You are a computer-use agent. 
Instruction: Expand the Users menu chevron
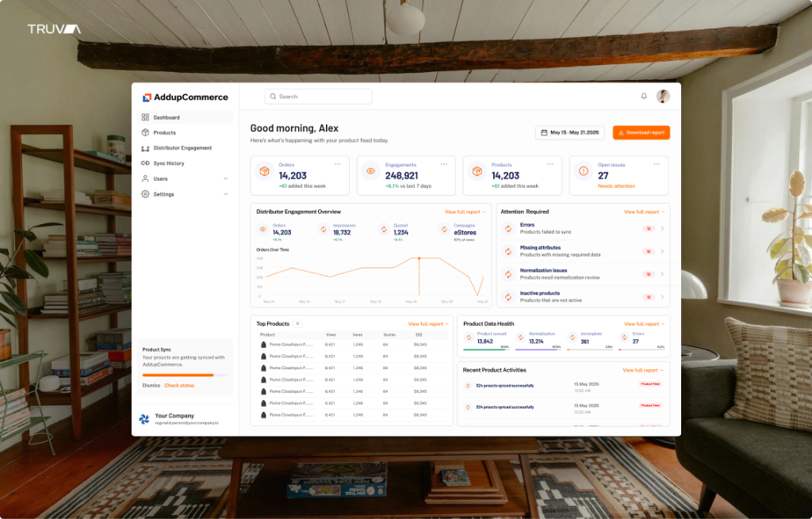tap(226, 178)
